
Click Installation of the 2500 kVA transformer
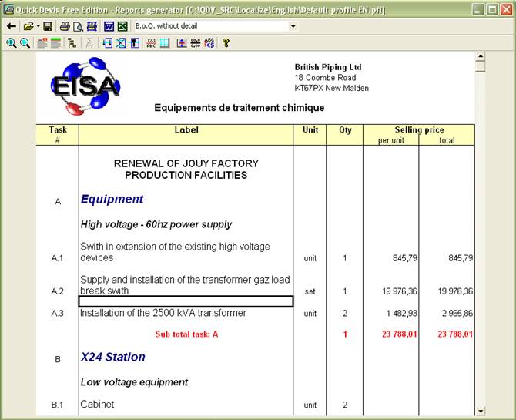point(163,313)
